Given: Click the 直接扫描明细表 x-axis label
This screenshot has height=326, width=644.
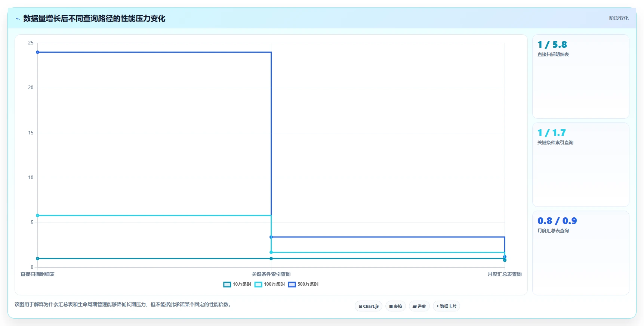Looking at the screenshot, I should click(x=37, y=274).
